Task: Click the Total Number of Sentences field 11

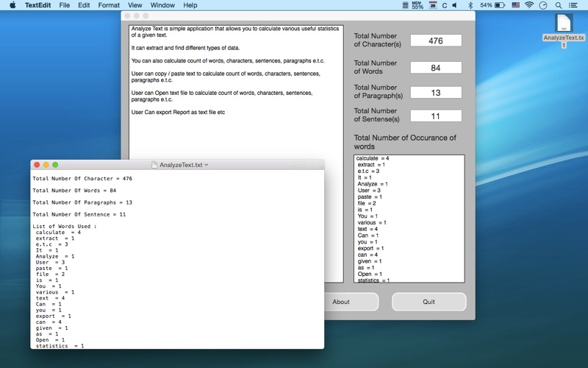Action: click(x=436, y=116)
